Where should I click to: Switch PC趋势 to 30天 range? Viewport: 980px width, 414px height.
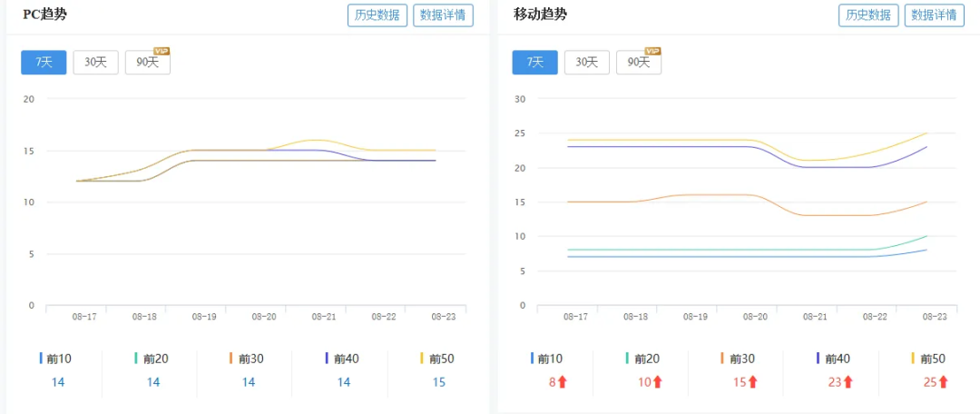click(95, 63)
